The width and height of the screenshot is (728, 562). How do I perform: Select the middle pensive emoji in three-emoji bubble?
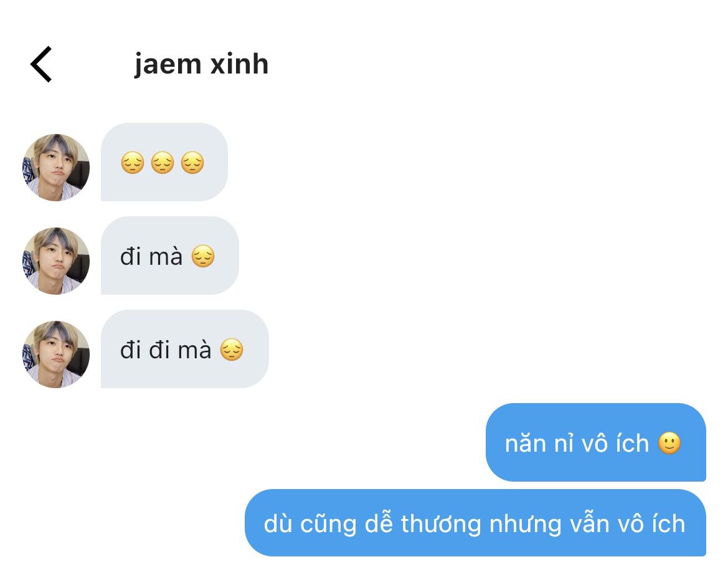point(163,163)
